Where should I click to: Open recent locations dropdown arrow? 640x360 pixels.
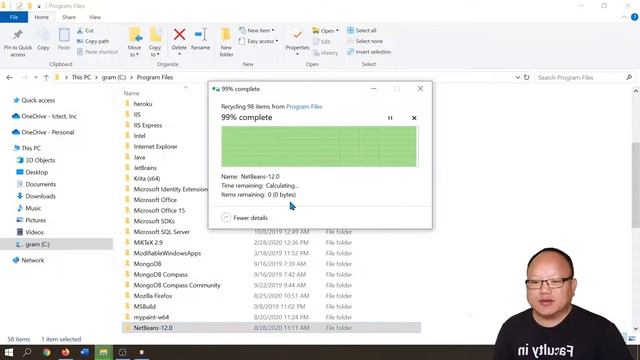tap(36, 77)
